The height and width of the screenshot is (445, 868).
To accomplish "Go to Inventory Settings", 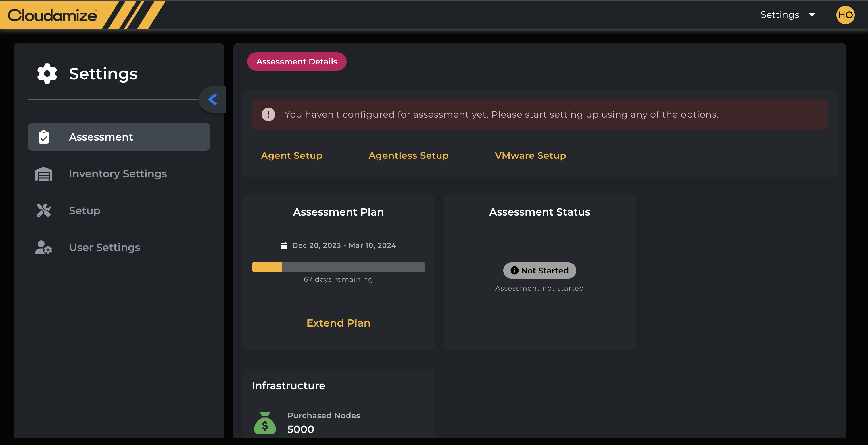I will tap(118, 174).
